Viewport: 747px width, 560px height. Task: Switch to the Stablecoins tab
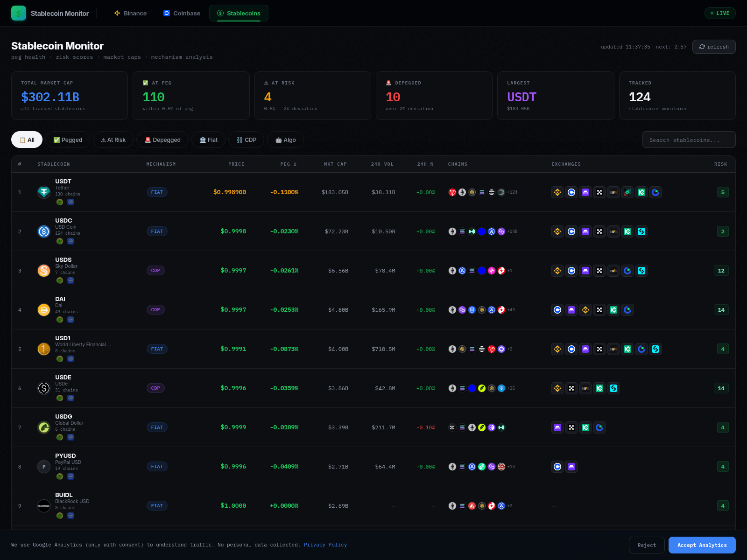pos(239,13)
